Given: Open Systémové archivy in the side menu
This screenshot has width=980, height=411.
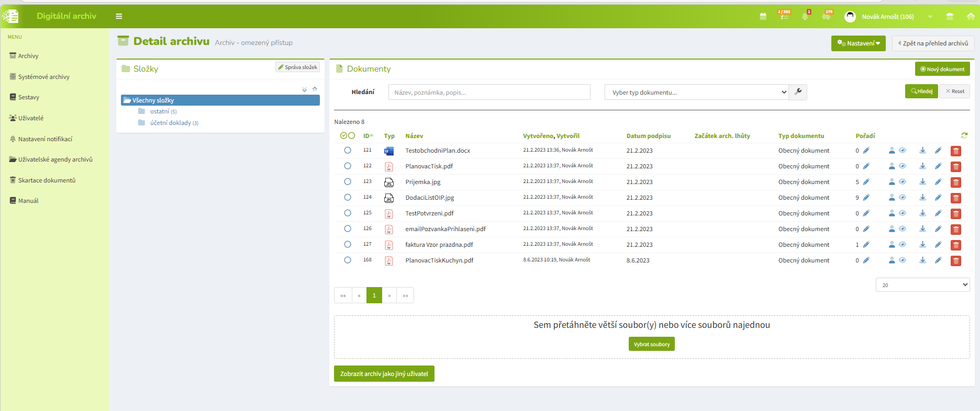Looking at the screenshot, I should point(43,77).
